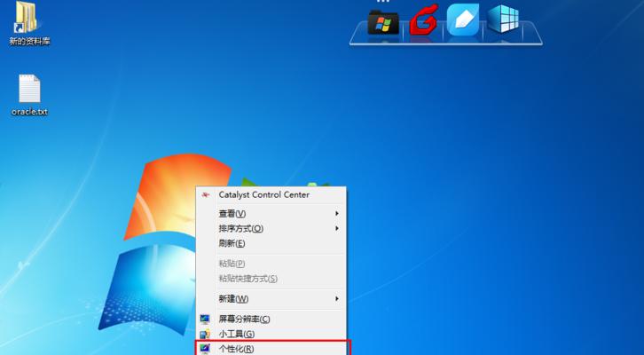
Task: Open Catalyst Control Center from context menu
Action: pyautogui.click(x=271, y=194)
